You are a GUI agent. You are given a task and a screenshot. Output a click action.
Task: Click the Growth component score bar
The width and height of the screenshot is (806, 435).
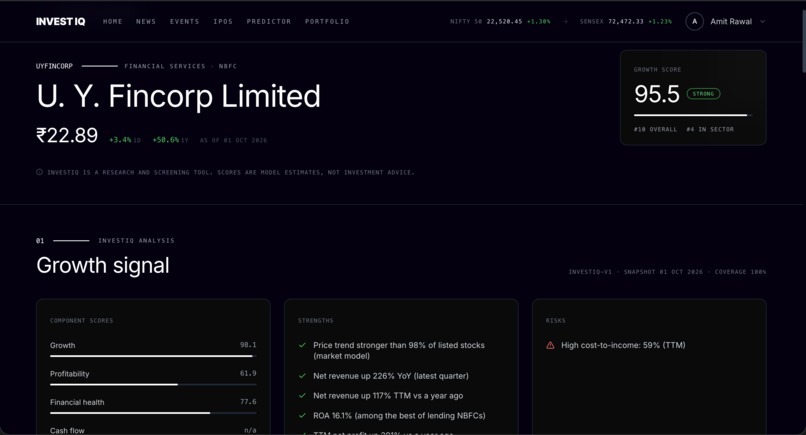[x=153, y=356]
